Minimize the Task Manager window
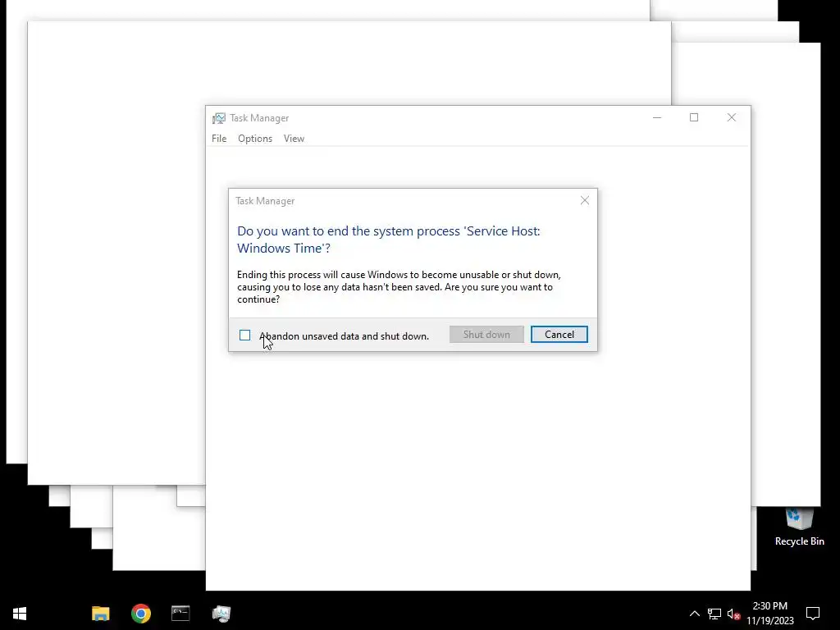 tap(657, 117)
